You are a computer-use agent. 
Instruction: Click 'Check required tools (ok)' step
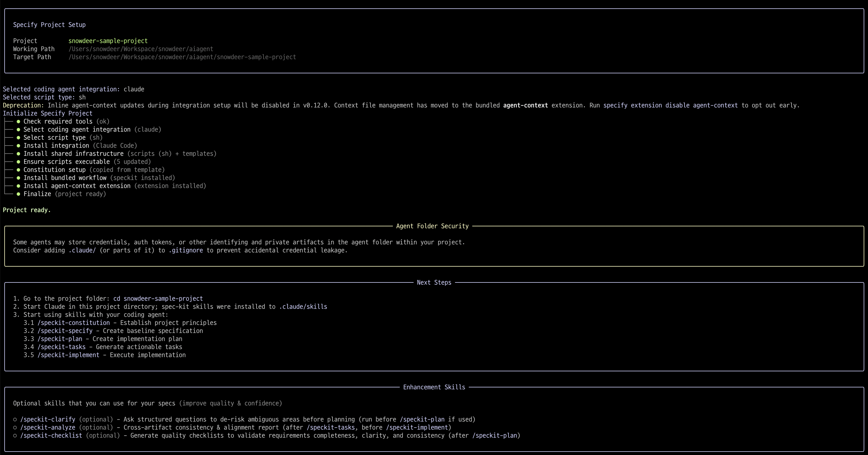[x=66, y=122]
